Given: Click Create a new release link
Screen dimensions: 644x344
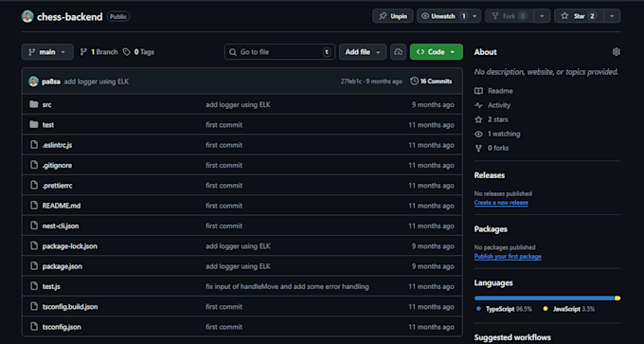Looking at the screenshot, I should point(501,203).
